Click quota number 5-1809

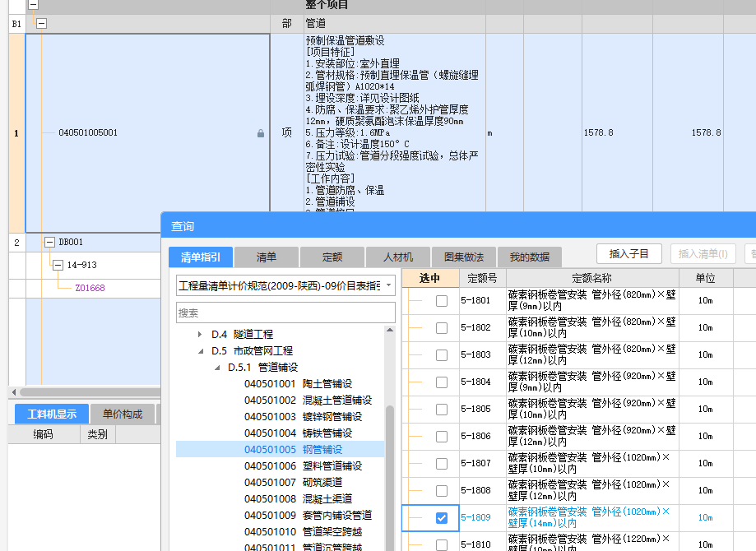tap(475, 517)
